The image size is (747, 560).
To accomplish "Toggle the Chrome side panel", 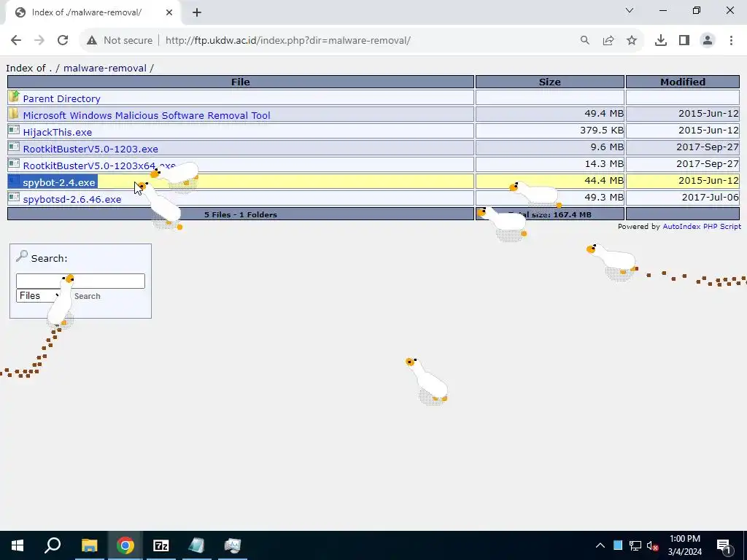I will [684, 41].
